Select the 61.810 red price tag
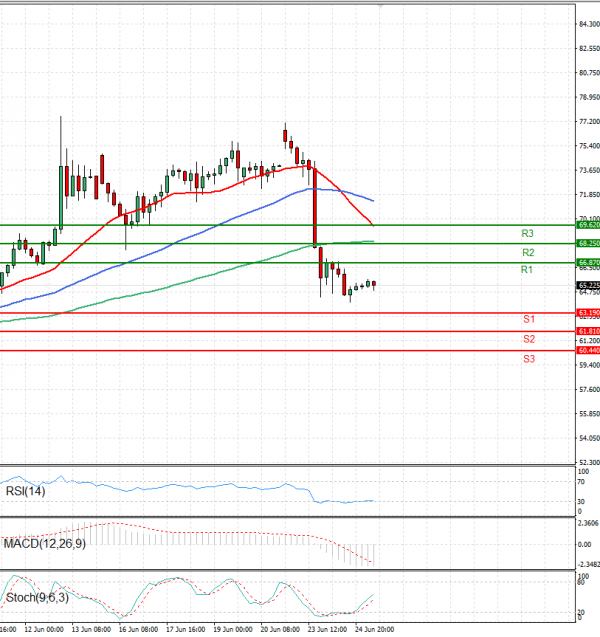This screenshot has height=637, width=600. tap(588, 331)
